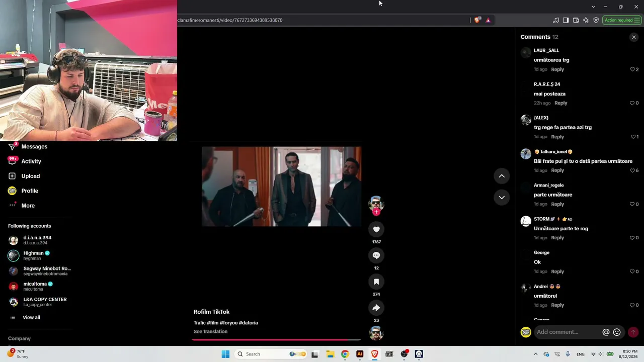Image resolution: width=644 pixels, height=362 pixels.
Task: Open the spinning sound disc avatar
Action: click(376, 333)
